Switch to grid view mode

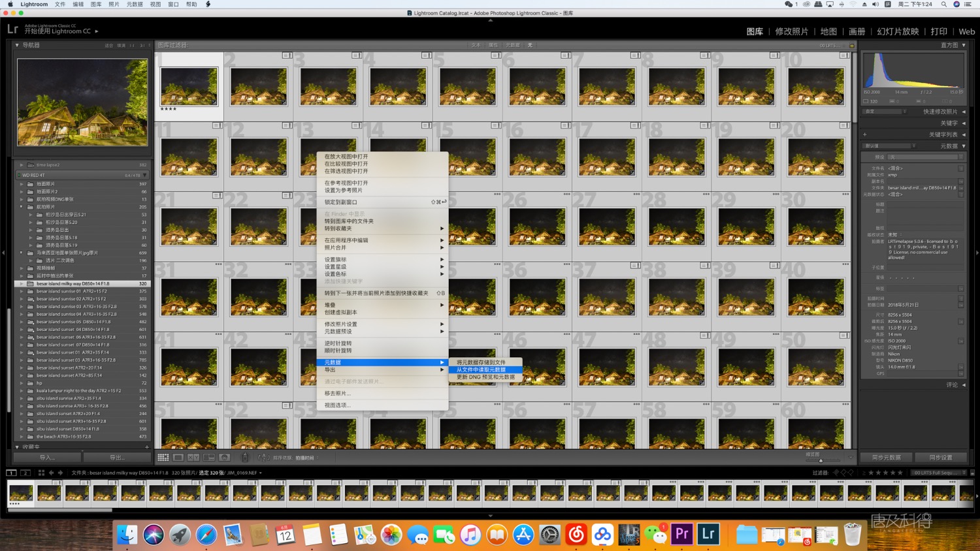pyautogui.click(x=163, y=458)
